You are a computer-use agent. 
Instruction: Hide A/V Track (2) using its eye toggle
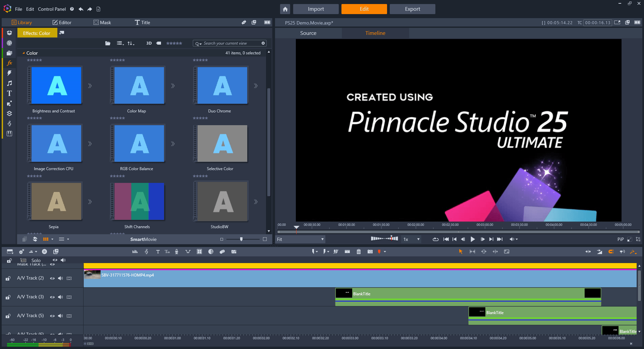(x=52, y=278)
